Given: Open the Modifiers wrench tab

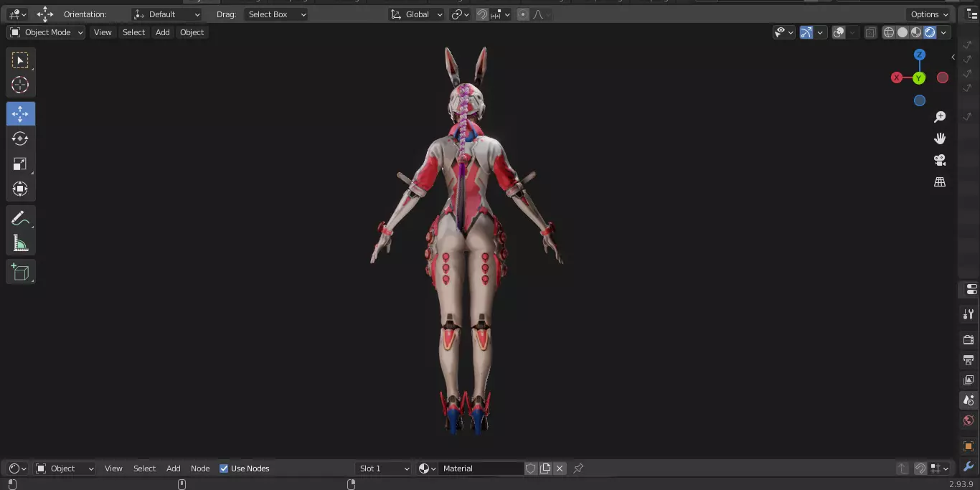Looking at the screenshot, I should pos(969,467).
